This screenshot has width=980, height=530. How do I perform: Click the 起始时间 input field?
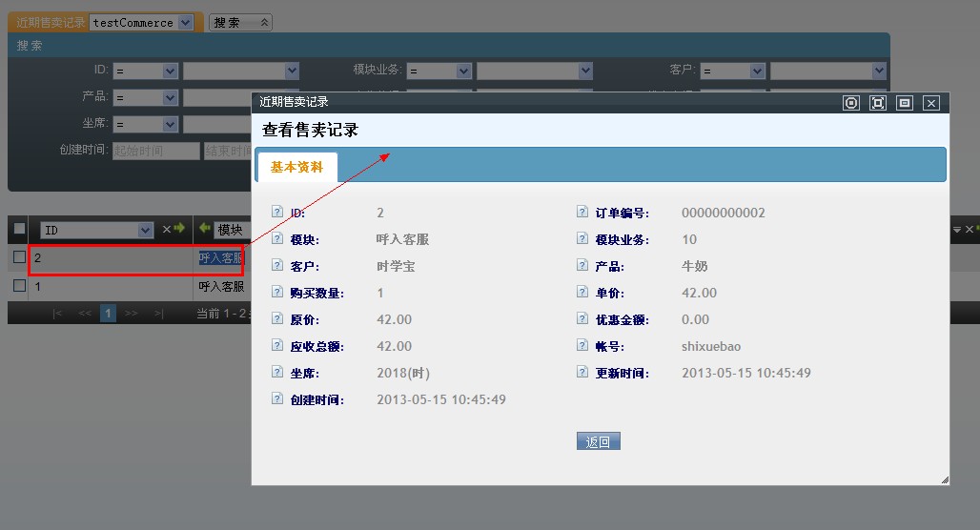pyautogui.click(x=156, y=151)
